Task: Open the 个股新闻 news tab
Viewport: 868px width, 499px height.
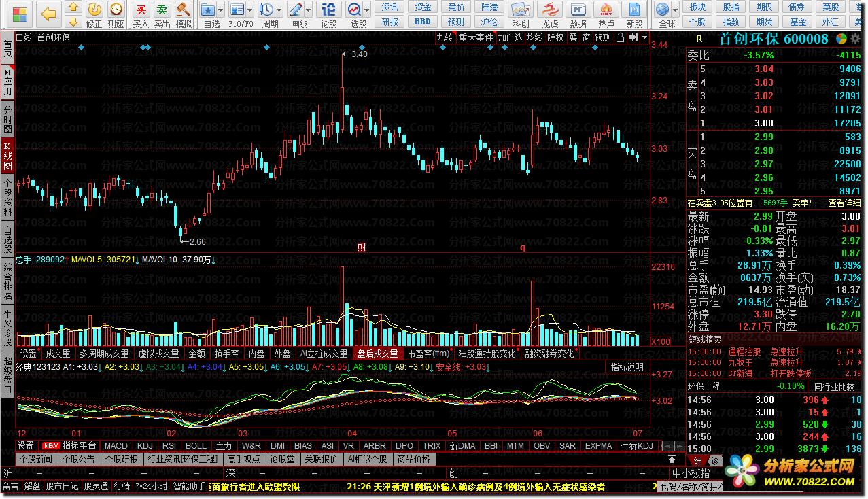Action: 35,459
